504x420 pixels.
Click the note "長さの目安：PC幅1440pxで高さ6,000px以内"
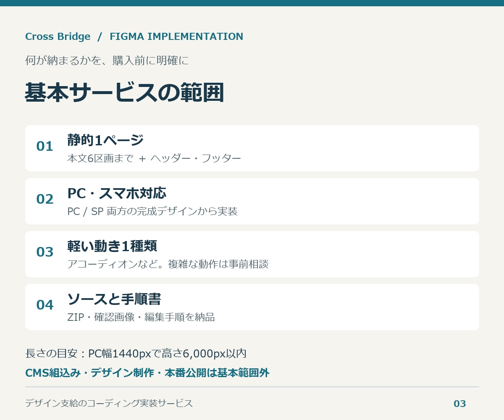[x=136, y=354]
